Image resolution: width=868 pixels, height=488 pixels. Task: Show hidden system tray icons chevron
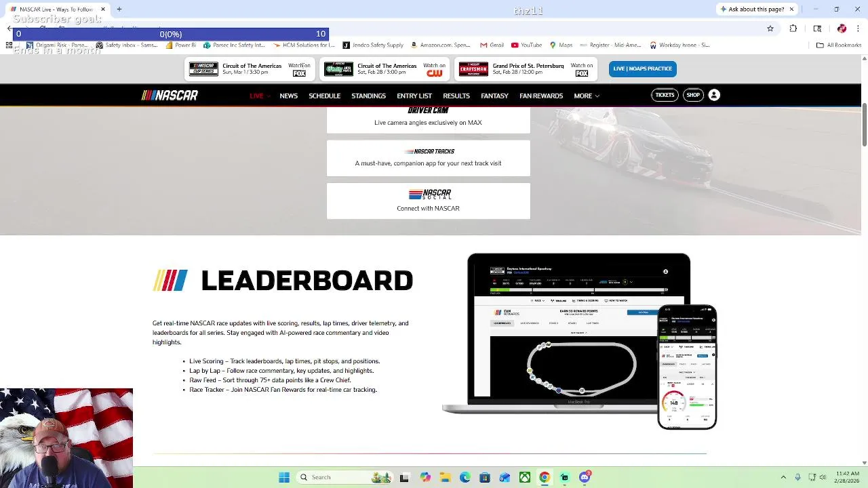point(783,477)
